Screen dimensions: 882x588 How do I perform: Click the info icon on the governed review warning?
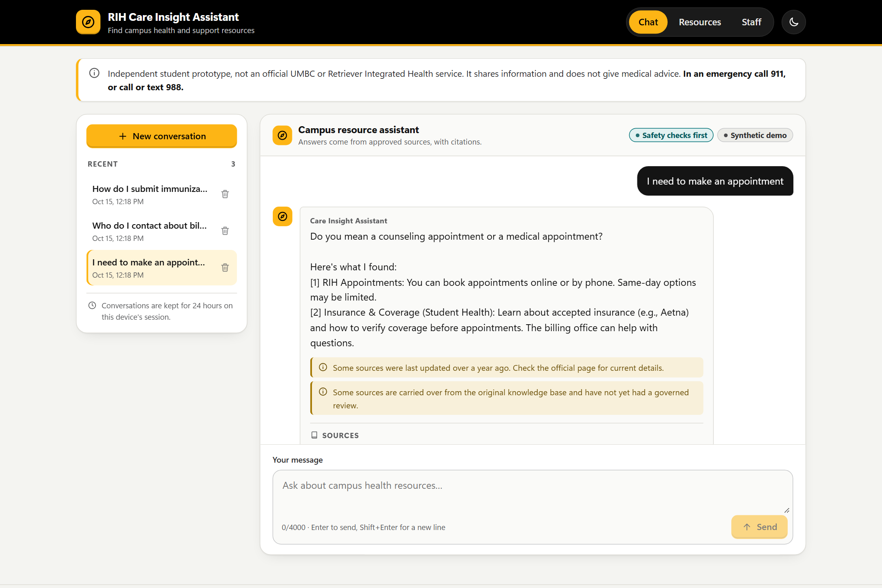click(323, 392)
